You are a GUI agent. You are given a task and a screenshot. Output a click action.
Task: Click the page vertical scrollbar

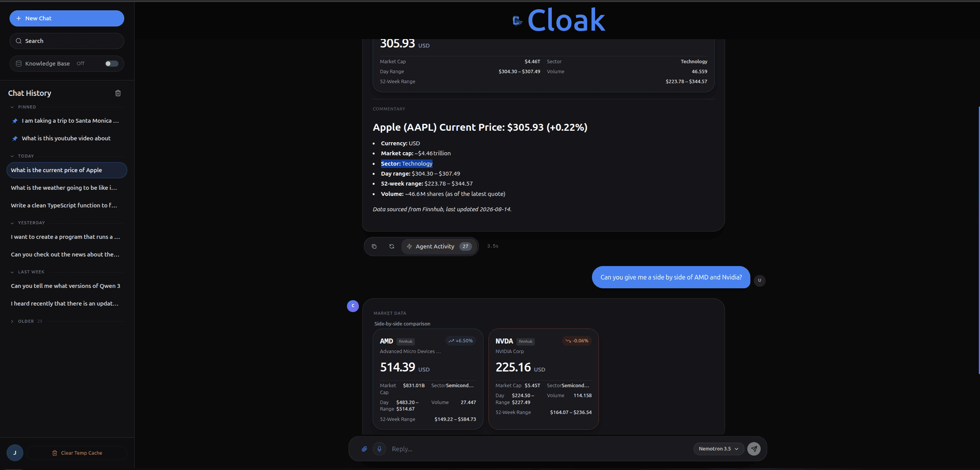[978, 241]
